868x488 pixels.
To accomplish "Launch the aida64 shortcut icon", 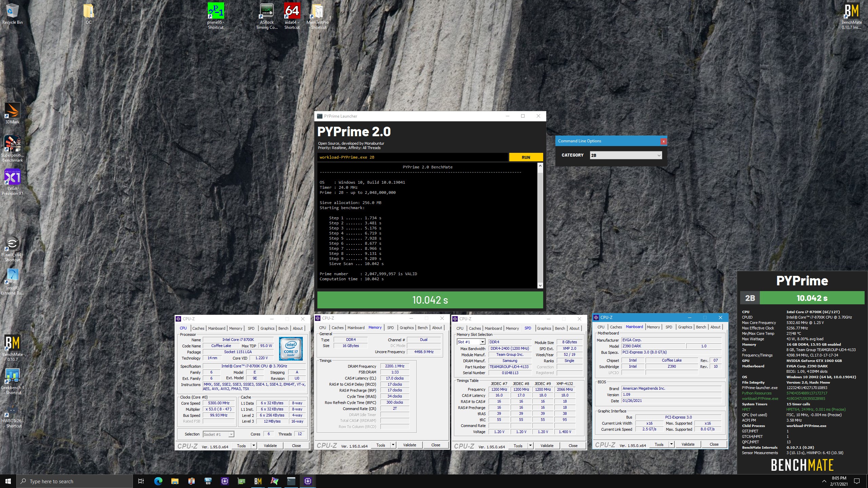I will [292, 16].
